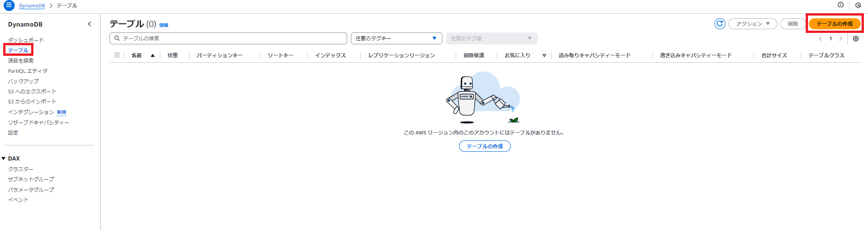Select テーブル in the sidebar

click(18, 50)
